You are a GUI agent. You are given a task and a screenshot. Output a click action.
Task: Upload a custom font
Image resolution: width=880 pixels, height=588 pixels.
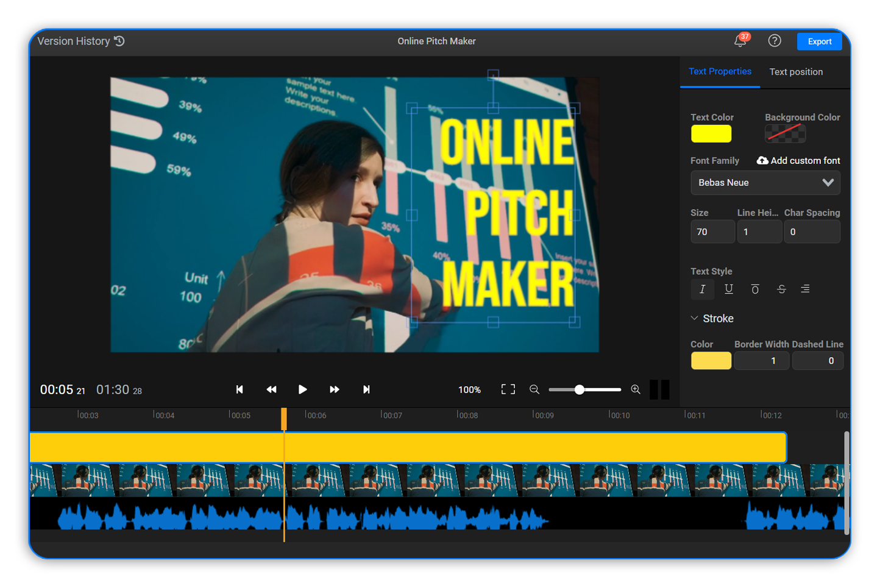(x=798, y=160)
